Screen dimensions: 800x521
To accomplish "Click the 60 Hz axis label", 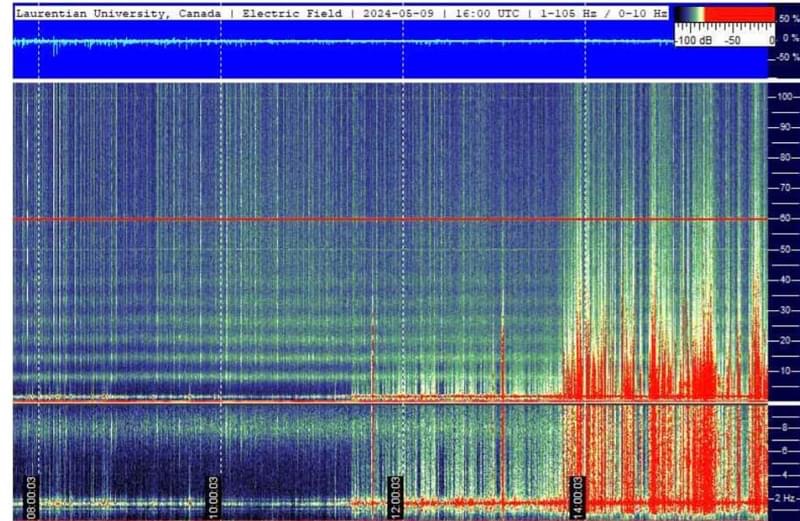I will [785, 219].
